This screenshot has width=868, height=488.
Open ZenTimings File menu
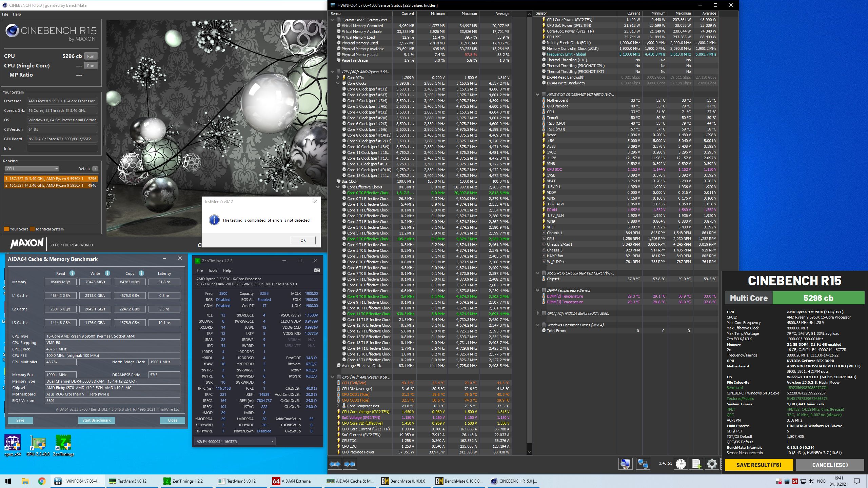200,270
